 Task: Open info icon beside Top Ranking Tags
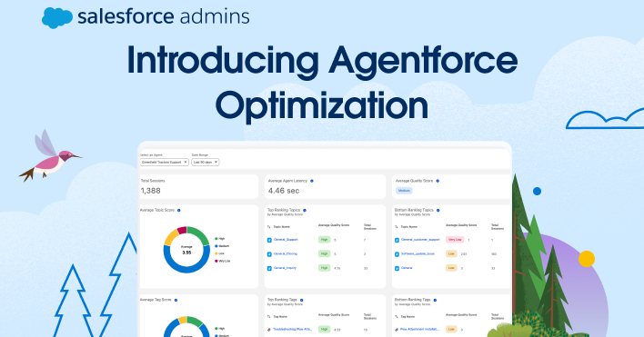coord(301,300)
